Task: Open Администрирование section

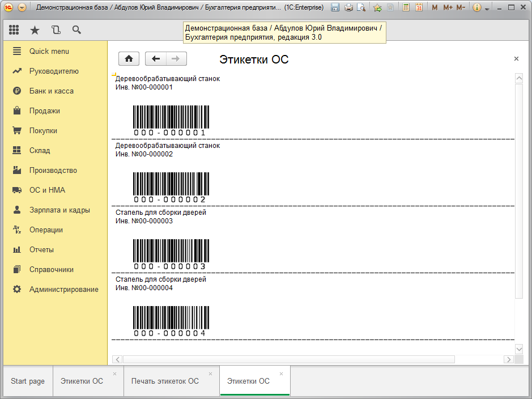Action: (56, 290)
